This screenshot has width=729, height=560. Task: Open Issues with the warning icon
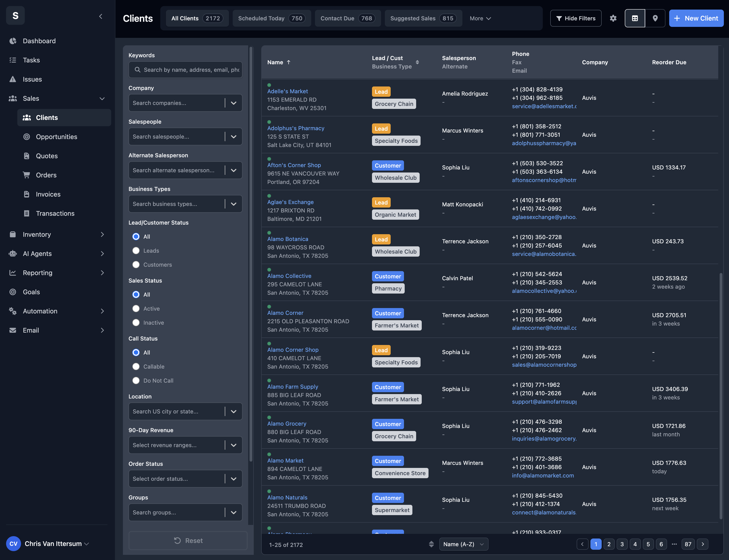click(13, 79)
